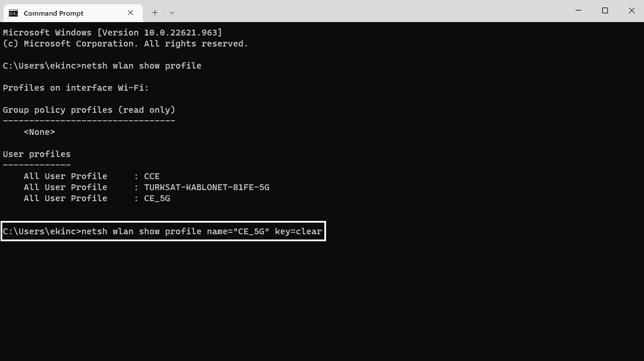Viewport: 644px width, 361px height.
Task: Close the Command Prompt tab
Action: (130, 12)
